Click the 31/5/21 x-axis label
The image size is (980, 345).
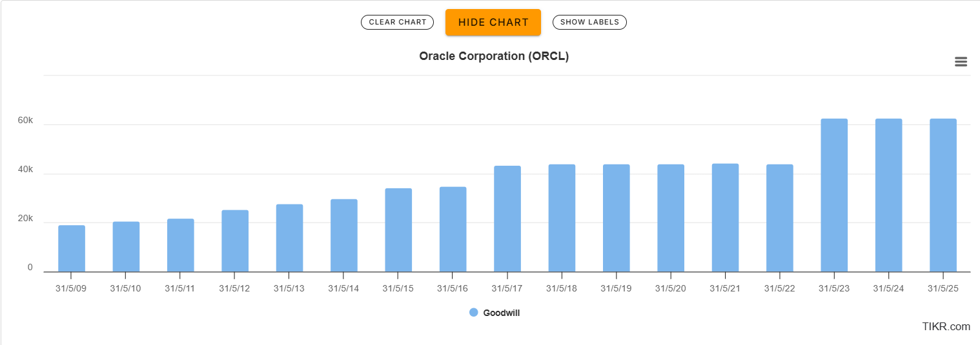pos(725,288)
